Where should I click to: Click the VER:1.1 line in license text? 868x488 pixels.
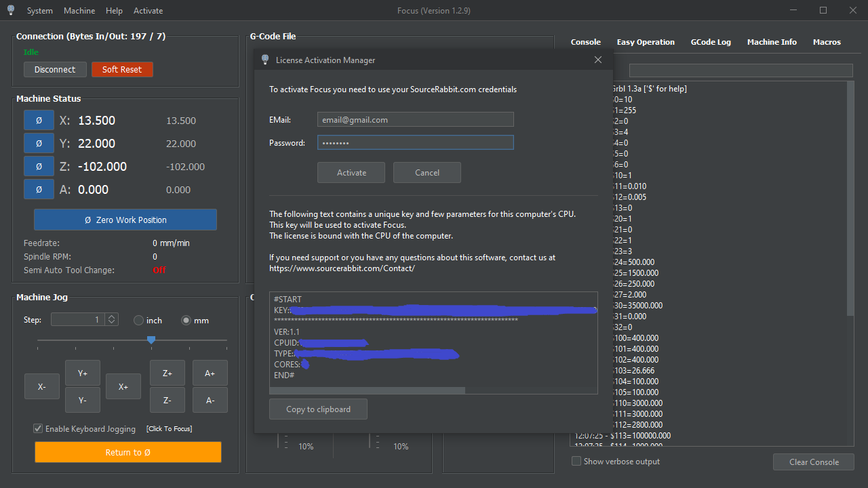[x=287, y=332]
